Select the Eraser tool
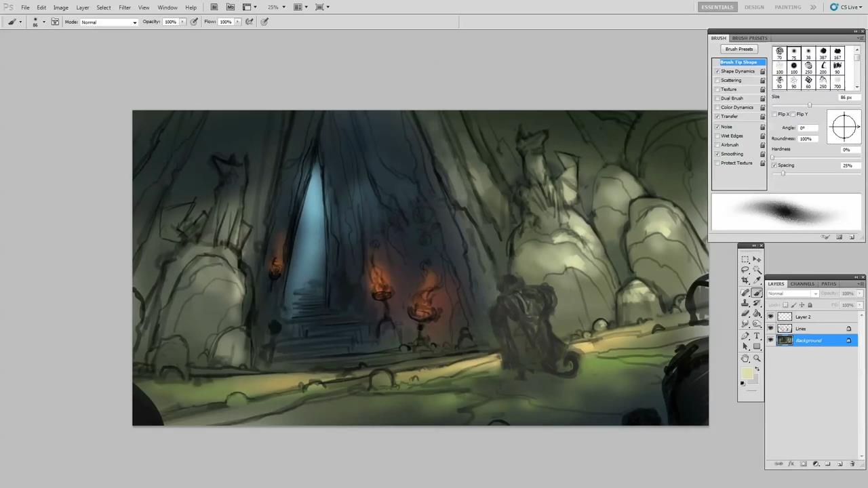 pos(745,312)
